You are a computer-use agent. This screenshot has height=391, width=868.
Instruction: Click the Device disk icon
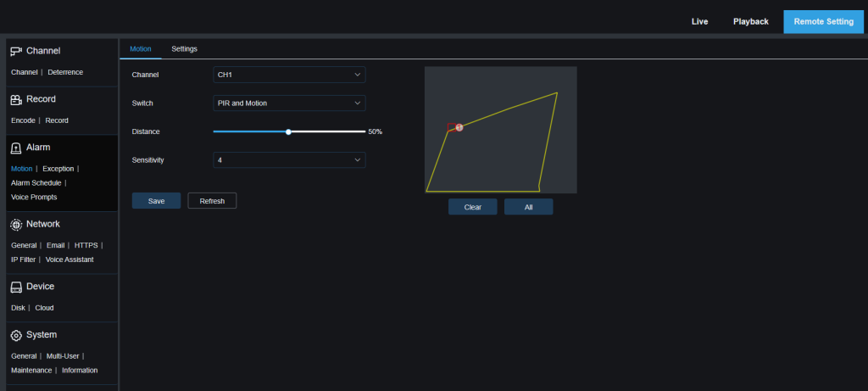(x=16, y=287)
